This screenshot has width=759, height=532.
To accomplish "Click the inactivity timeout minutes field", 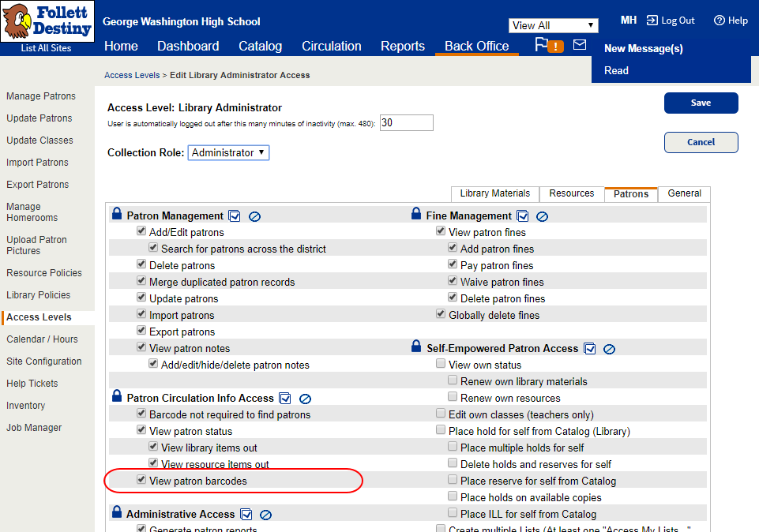I will pos(406,123).
